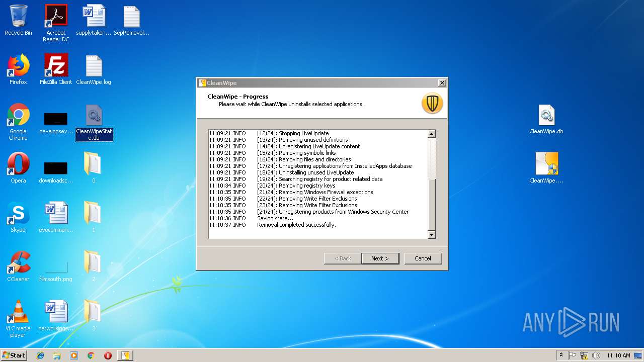The image size is (644, 362).
Task: Open the networkings Word document icon
Action: (x=56, y=316)
